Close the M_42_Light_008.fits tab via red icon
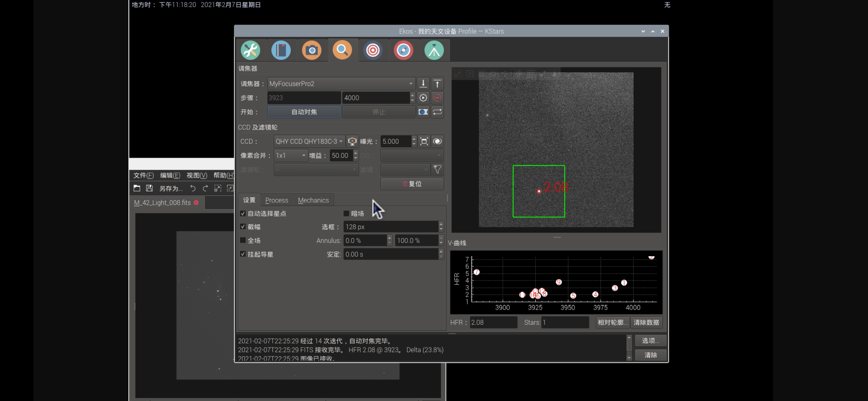868x401 pixels. [x=196, y=202]
